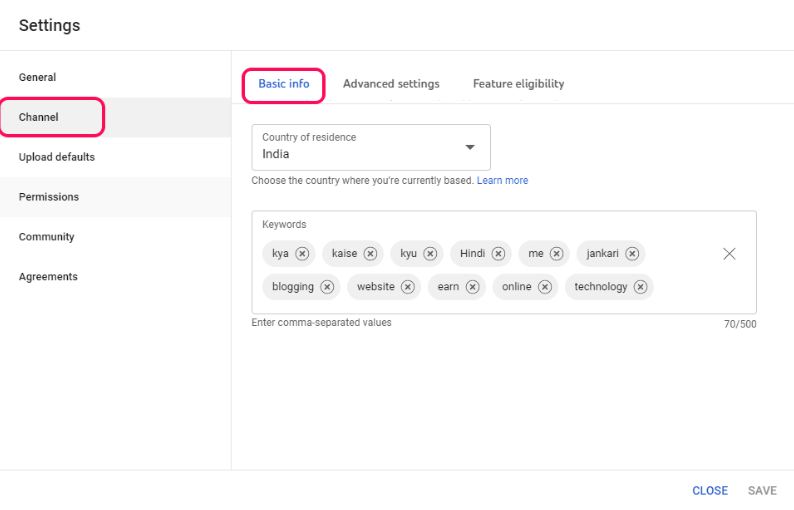Clear all keywords with the large X
This screenshot has width=794, height=510.
point(729,254)
